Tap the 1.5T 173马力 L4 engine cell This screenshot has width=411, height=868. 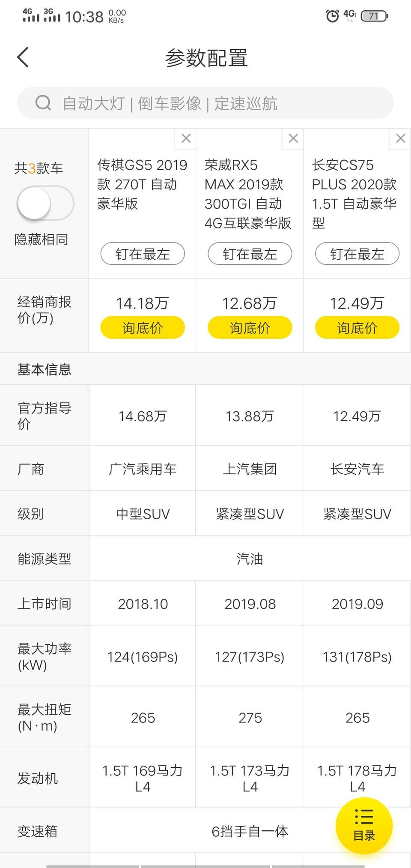pos(250,778)
